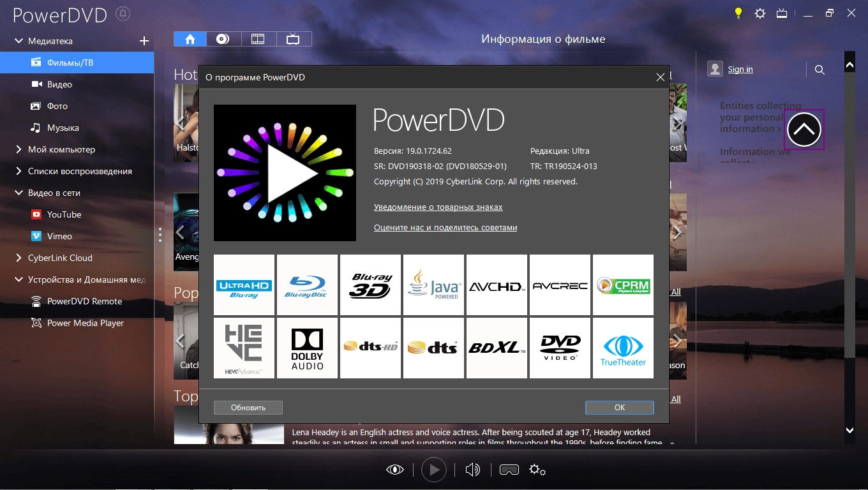Image resolution: width=868 pixels, height=490 pixels.
Task: Click the Java Powered logo
Action: [x=433, y=285]
